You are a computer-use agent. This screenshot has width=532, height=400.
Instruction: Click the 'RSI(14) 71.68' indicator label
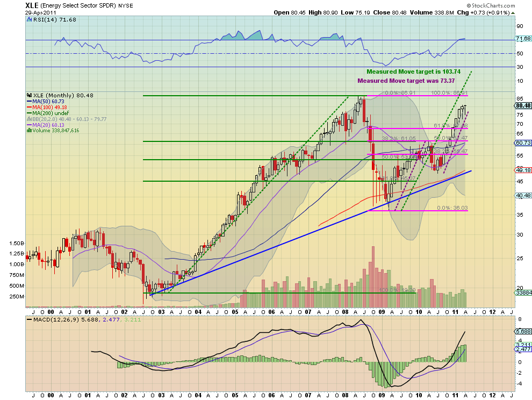[x=55, y=20]
